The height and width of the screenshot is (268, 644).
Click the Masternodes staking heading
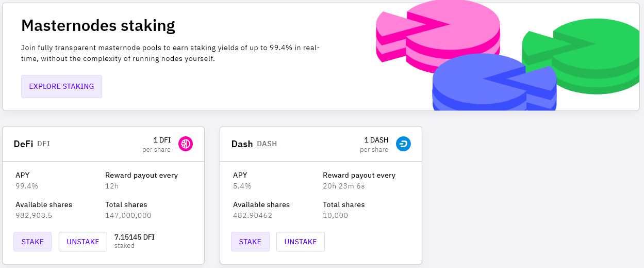(x=98, y=25)
